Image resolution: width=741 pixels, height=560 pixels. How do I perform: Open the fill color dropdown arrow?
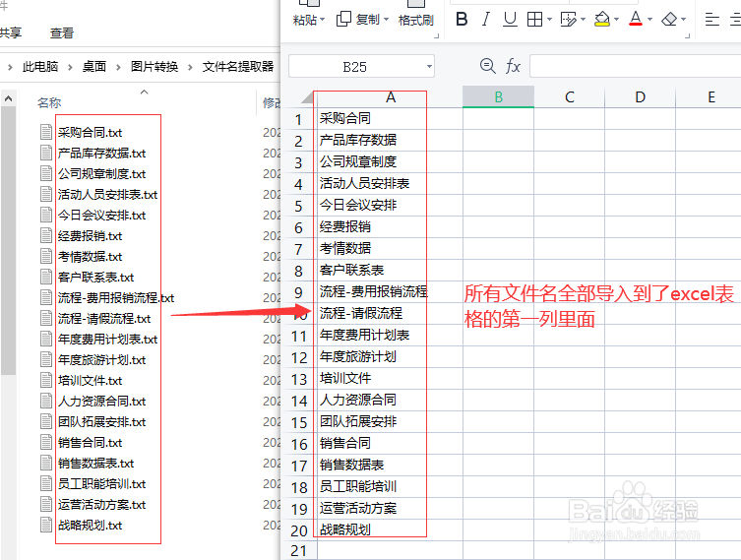616,20
